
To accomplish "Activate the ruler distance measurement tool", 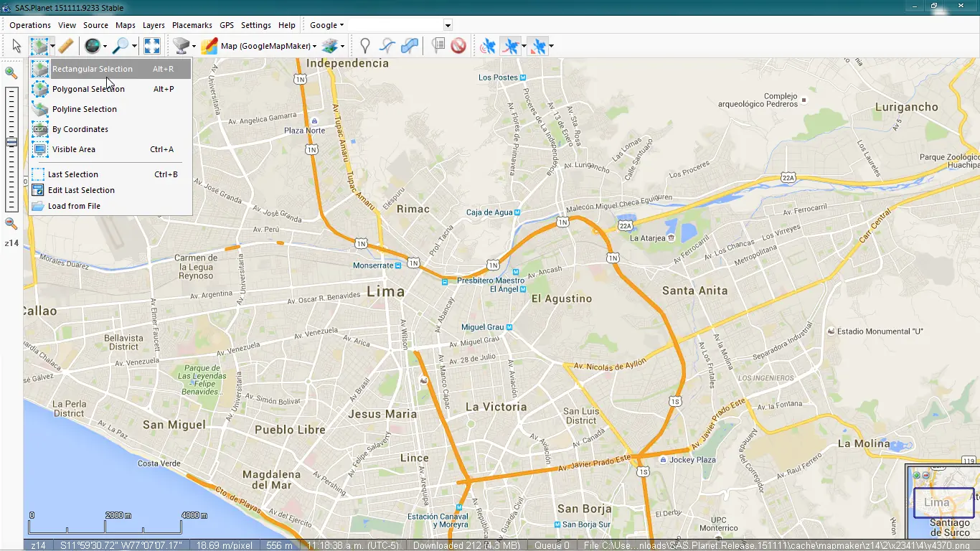I will point(65,46).
